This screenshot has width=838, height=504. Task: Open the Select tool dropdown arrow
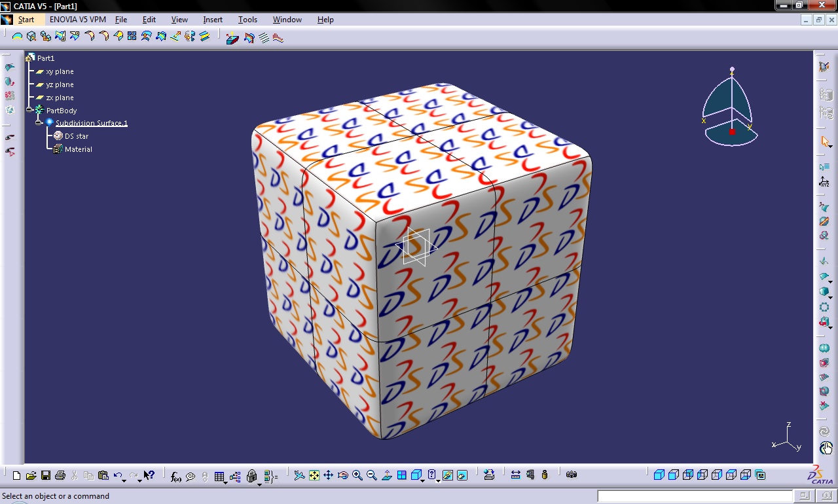[x=831, y=148]
